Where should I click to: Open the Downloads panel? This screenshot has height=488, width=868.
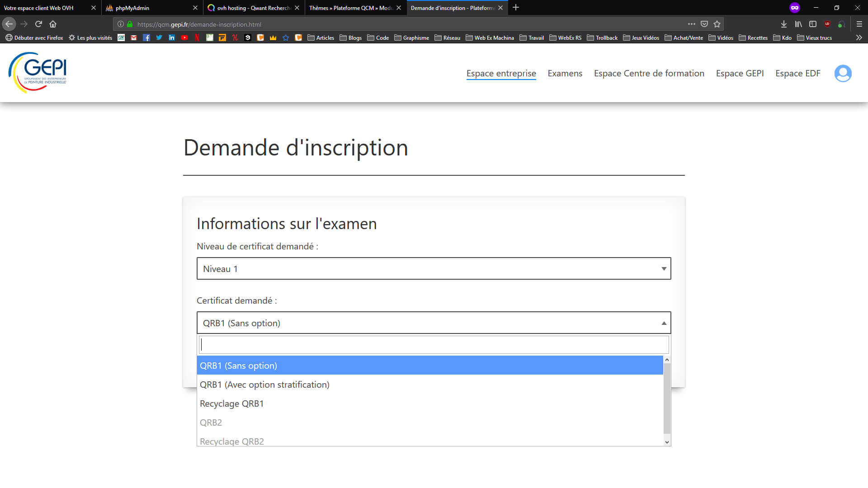tap(783, 24)
